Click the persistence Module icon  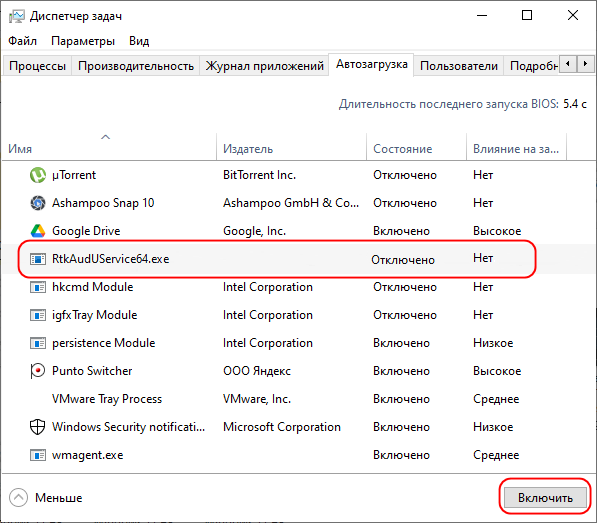click(38, 343)
